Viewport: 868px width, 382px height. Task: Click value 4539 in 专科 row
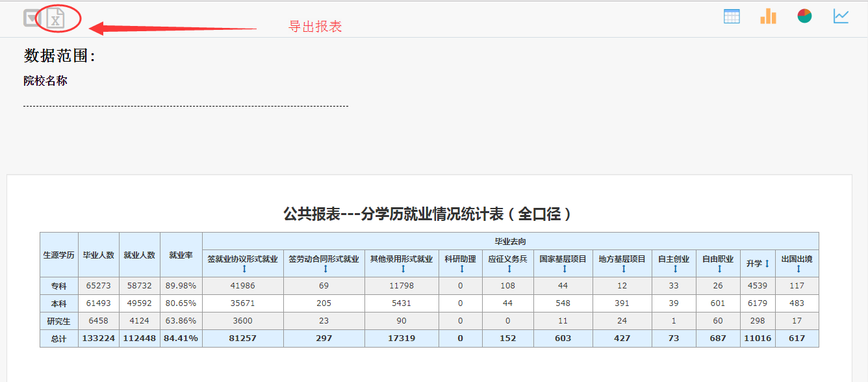coord(758,286)
